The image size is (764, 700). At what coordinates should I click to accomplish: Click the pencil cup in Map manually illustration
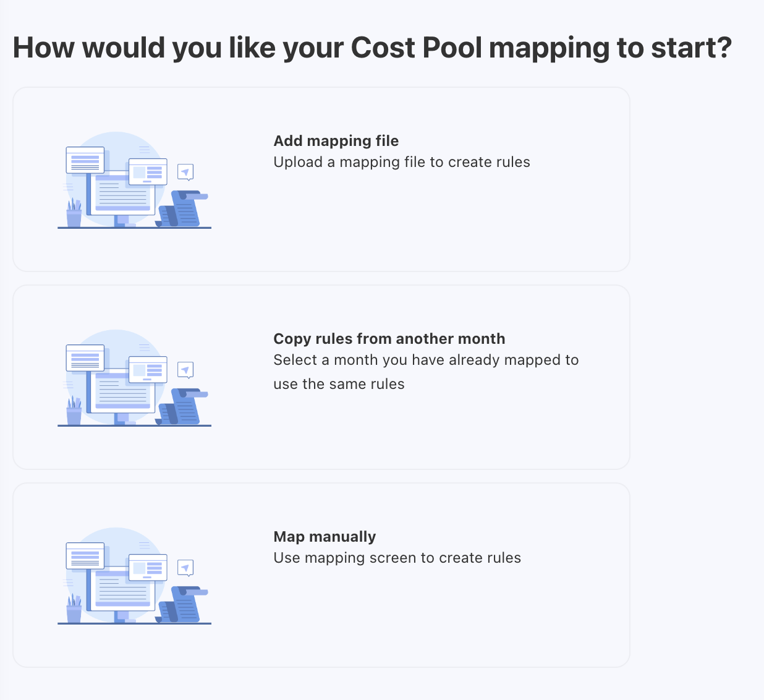point(74,610)
